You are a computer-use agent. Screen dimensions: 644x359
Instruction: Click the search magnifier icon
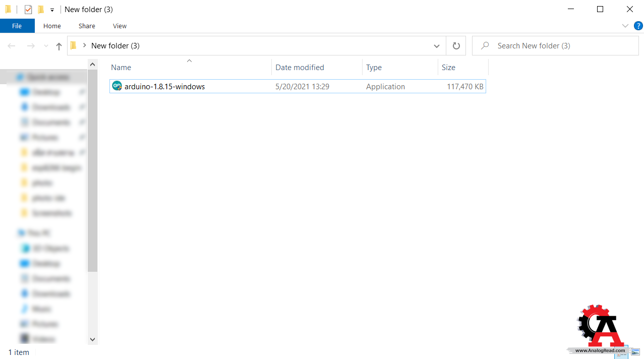(x=485, y=46)
